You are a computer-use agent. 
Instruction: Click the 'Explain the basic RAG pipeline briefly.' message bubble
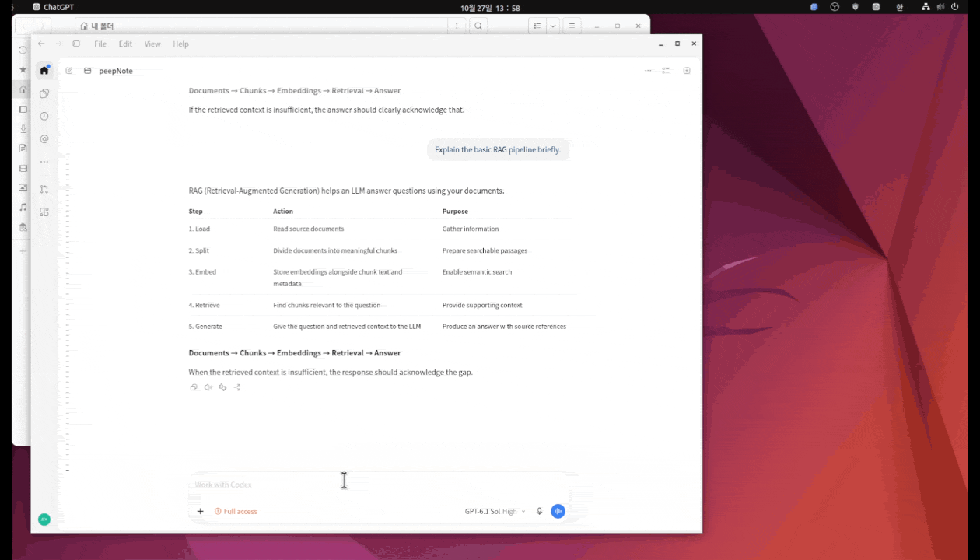pos(498,149)
